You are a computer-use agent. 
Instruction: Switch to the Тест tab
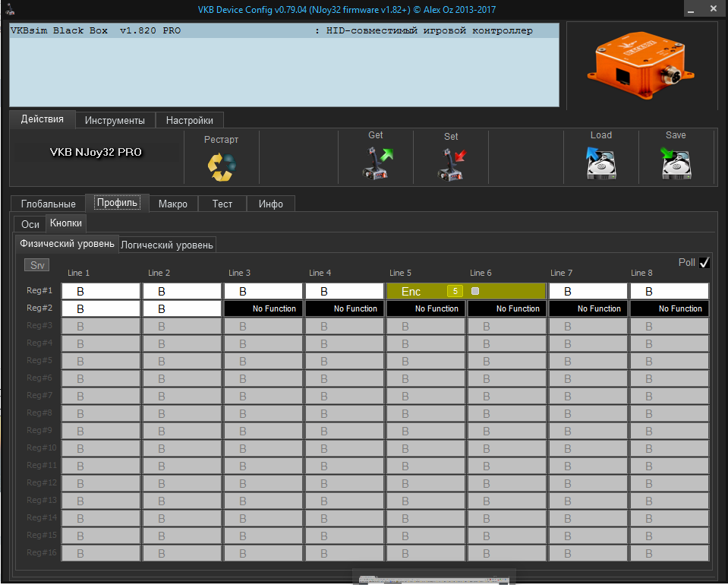[222, 204]
